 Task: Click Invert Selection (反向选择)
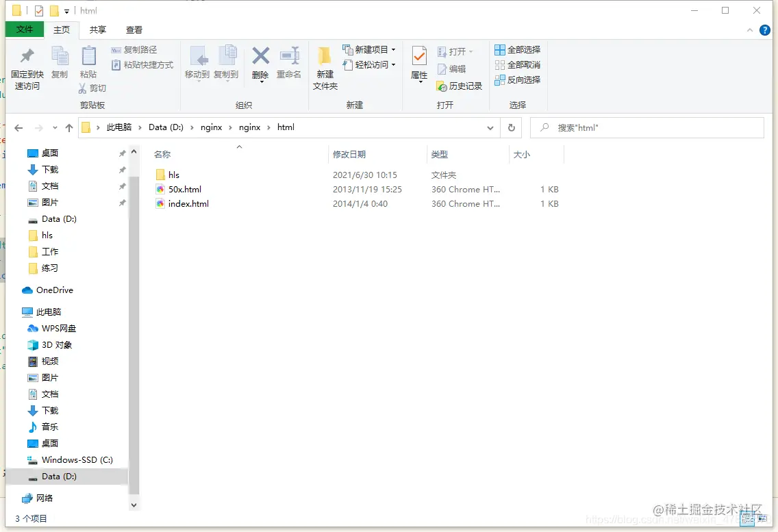pyautogui.click(x=518, y=80)
